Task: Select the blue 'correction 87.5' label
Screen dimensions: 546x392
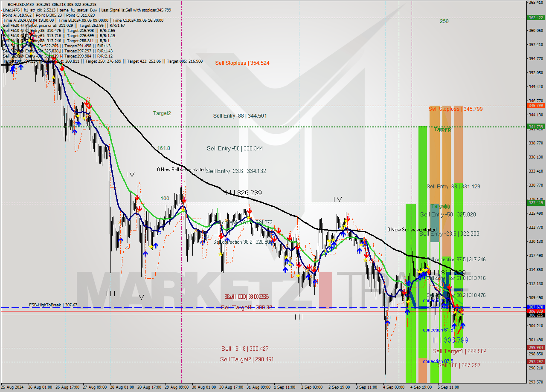Action: tap(439, 362)
